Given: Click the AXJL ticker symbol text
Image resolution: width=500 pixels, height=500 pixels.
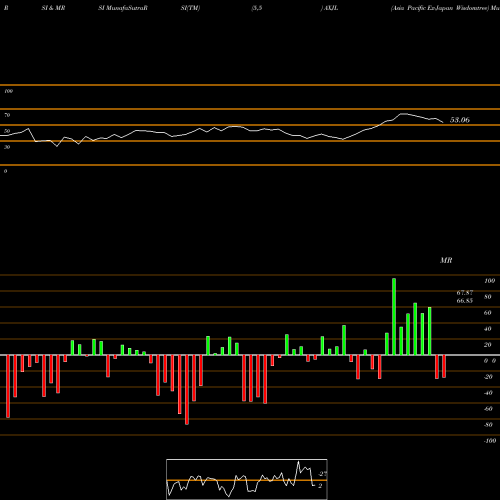Looking at the screenshot, I should (330, 8).
